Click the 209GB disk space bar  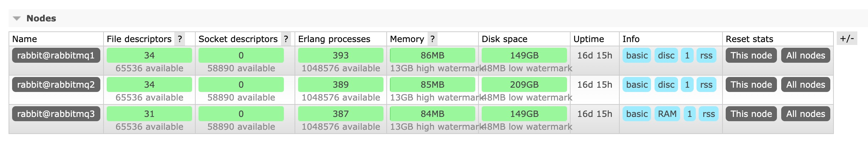(x=524, y=85)
